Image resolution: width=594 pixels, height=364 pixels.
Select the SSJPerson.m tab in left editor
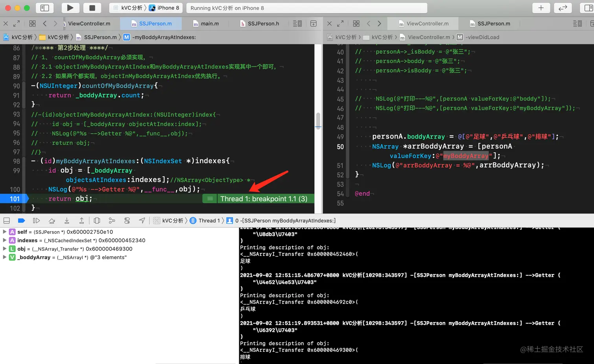(x=152, y=24)
